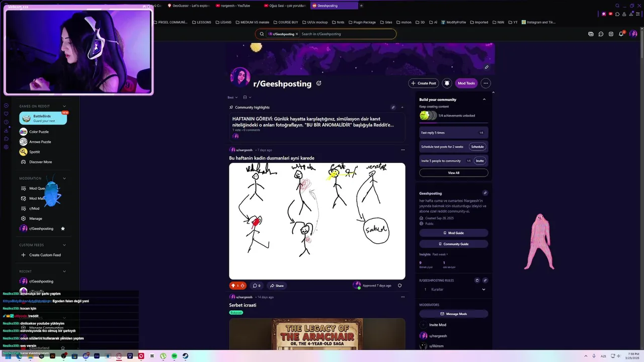Screen dimensions: 644x362
Task: Click Message Mods
Action: [453, 314]
